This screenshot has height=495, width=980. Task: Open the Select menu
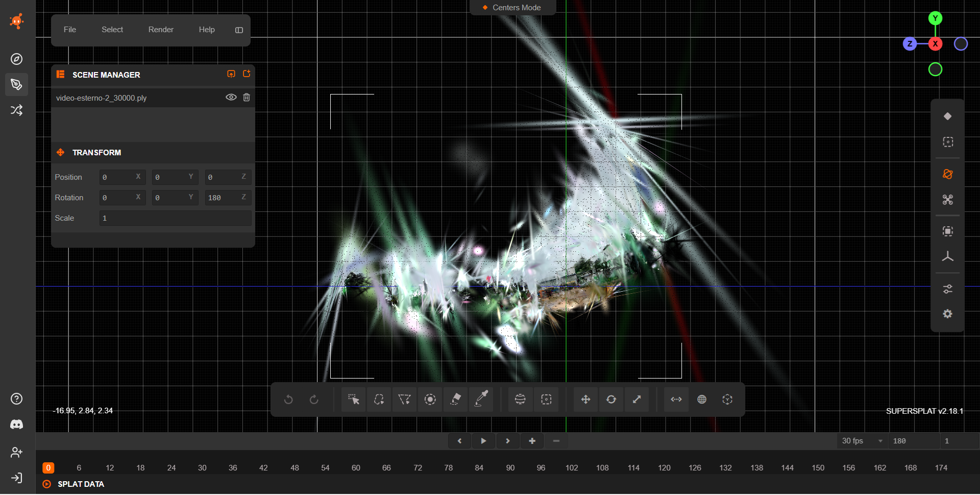click(x=112, y=30)
